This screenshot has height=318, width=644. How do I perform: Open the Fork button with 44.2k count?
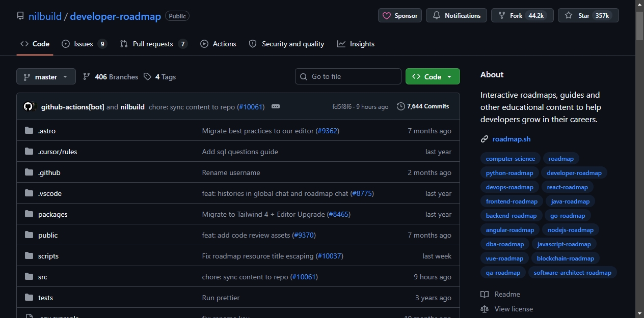(522, 15)
